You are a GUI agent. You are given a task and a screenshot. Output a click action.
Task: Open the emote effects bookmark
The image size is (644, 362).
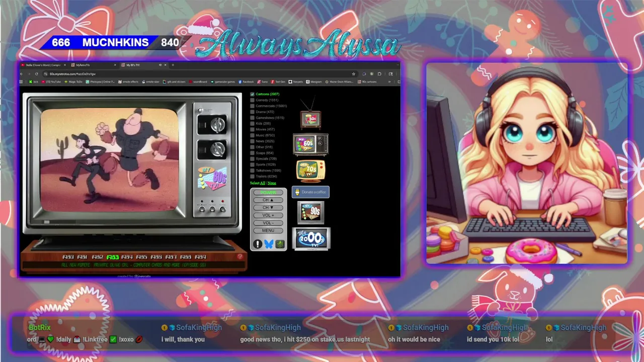pos(128,81)
